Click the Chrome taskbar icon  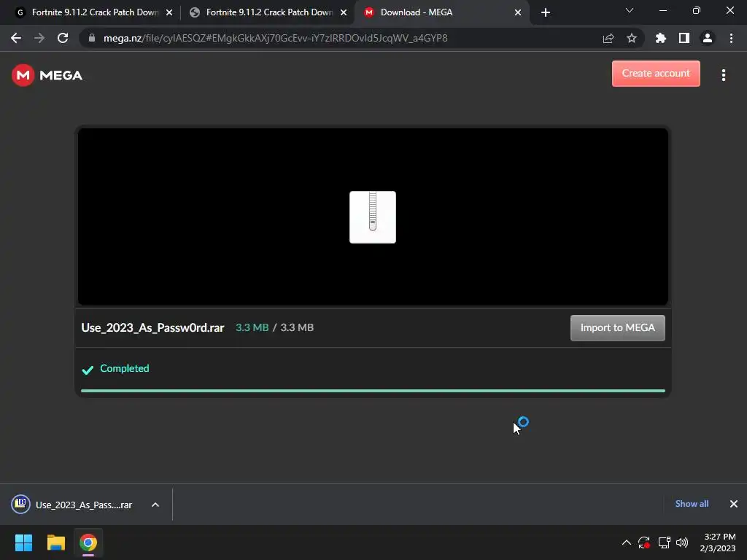[x=88, y=542]
